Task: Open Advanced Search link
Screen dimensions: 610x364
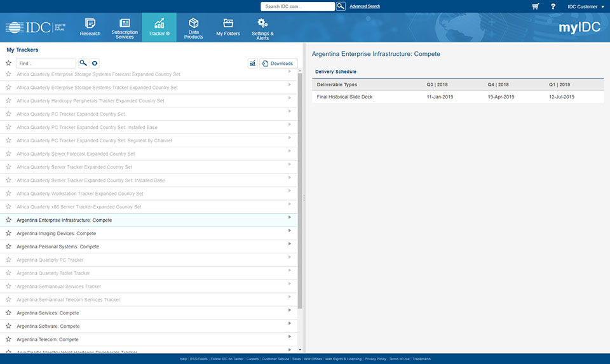Action: 365,6
